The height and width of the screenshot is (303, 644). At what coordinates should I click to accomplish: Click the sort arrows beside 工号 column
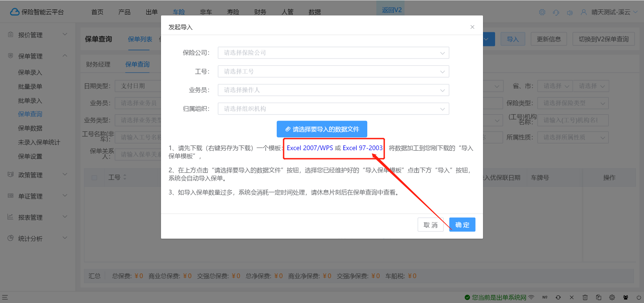coord(125,177)
